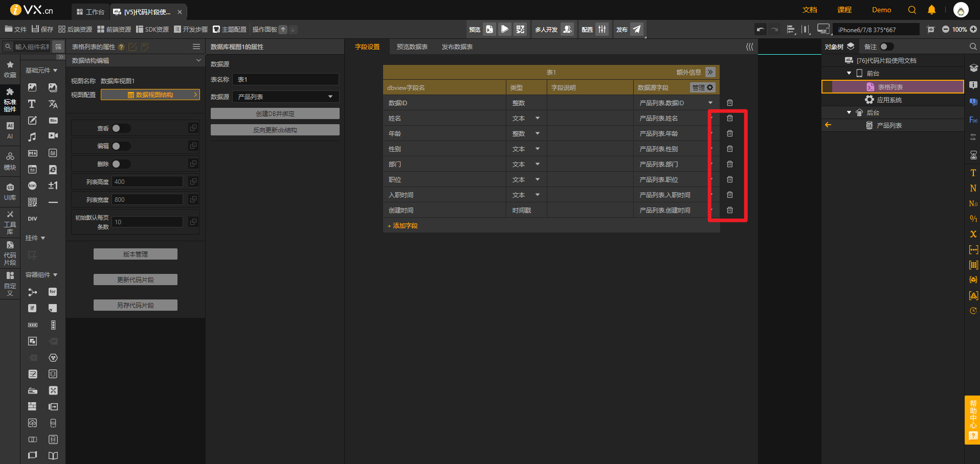The height and width of the screenshot is (464, 980).
Task: Open the type dropdown for the 性别 row
Action: [538, 149]
